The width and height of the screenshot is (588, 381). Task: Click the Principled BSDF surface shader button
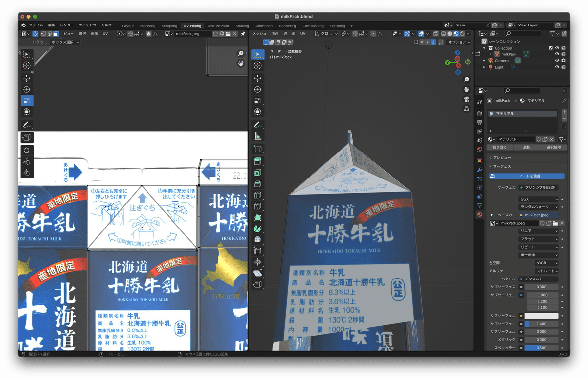(x=539, y=187)
